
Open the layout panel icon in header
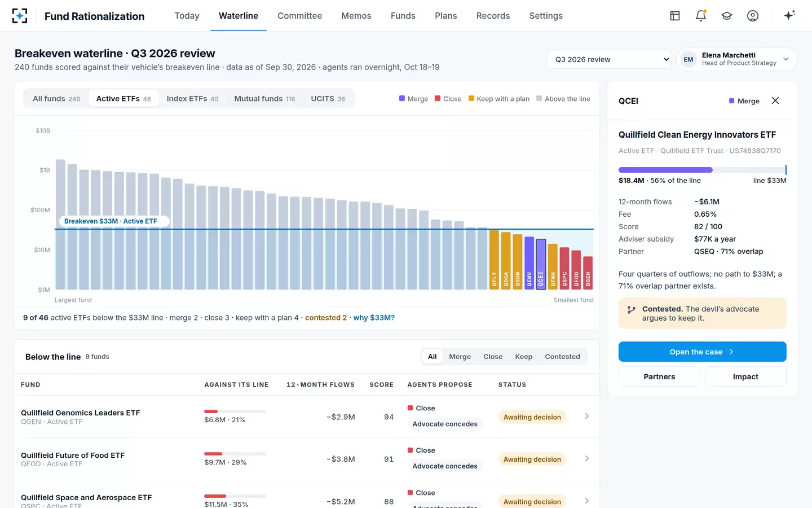[675, 16]
